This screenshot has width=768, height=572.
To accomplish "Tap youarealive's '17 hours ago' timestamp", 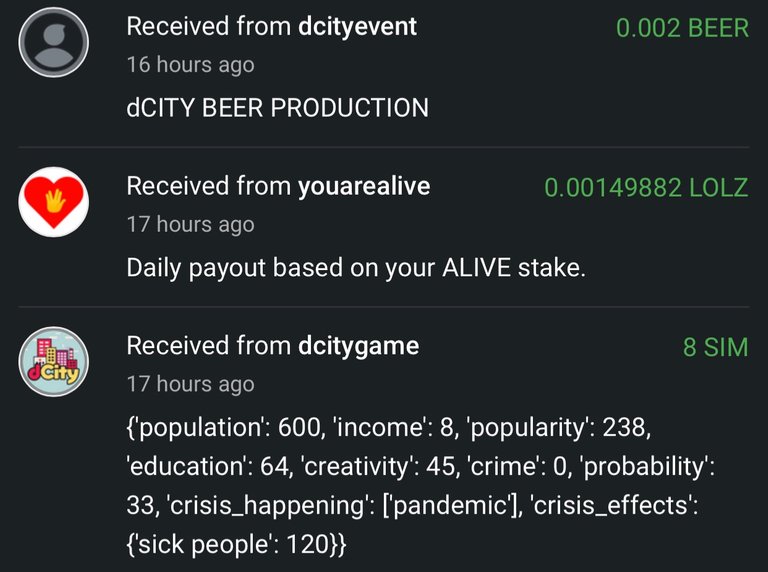I will coord(191,224).
